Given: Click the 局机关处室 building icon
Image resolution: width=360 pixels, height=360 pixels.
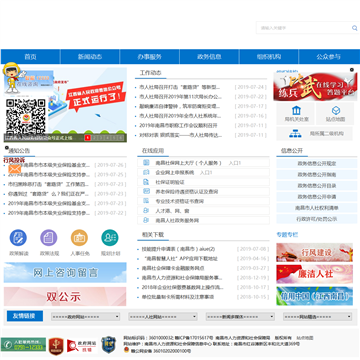Looking at the screenshot, I should (296, 110).
